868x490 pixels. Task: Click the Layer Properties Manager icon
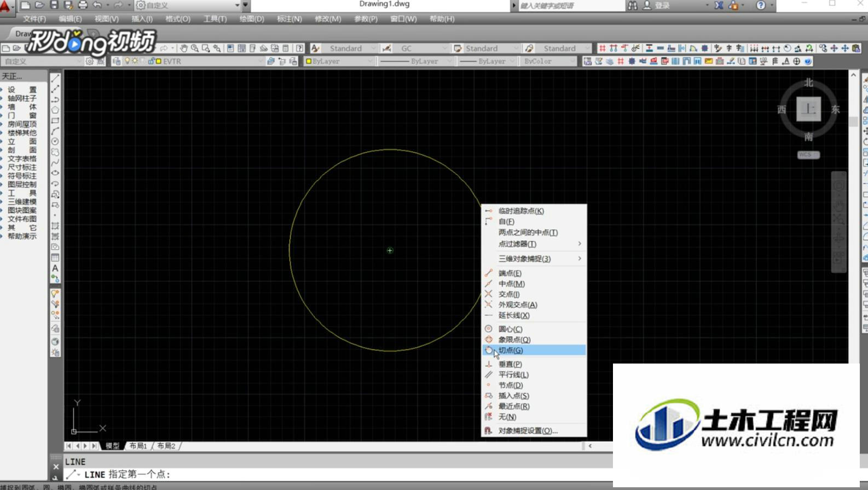[x=117, y=61]
